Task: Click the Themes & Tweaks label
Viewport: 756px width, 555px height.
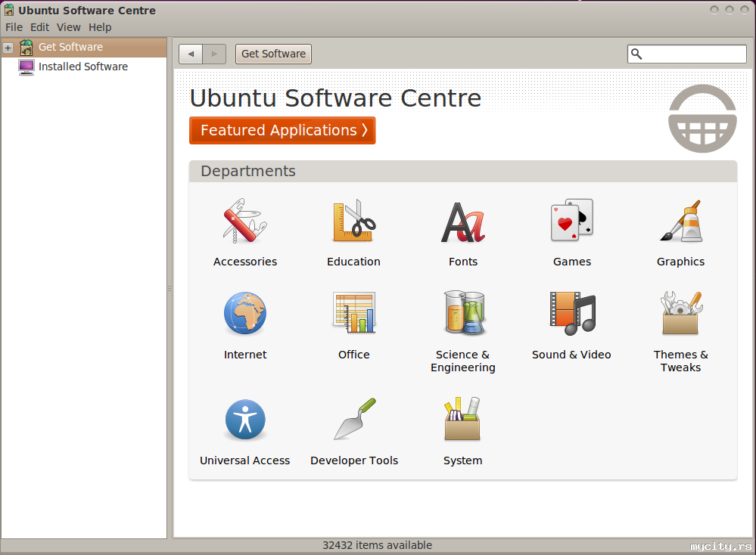Action: tap(681, 361)
